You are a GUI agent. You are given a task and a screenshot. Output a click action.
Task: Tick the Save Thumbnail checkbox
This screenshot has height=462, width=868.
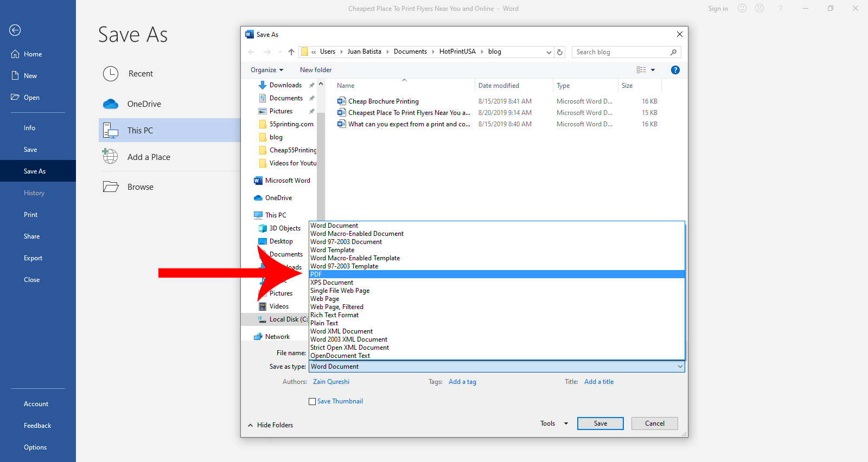point(312,401)
